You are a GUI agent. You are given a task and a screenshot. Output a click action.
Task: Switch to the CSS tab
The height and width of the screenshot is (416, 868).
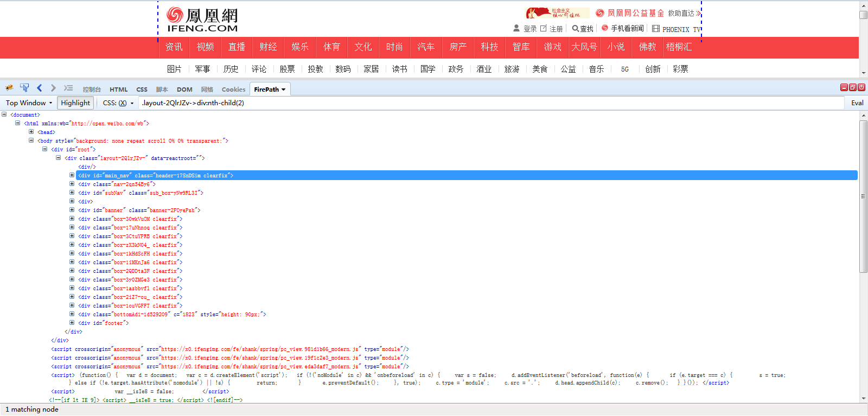coord(142,89)
